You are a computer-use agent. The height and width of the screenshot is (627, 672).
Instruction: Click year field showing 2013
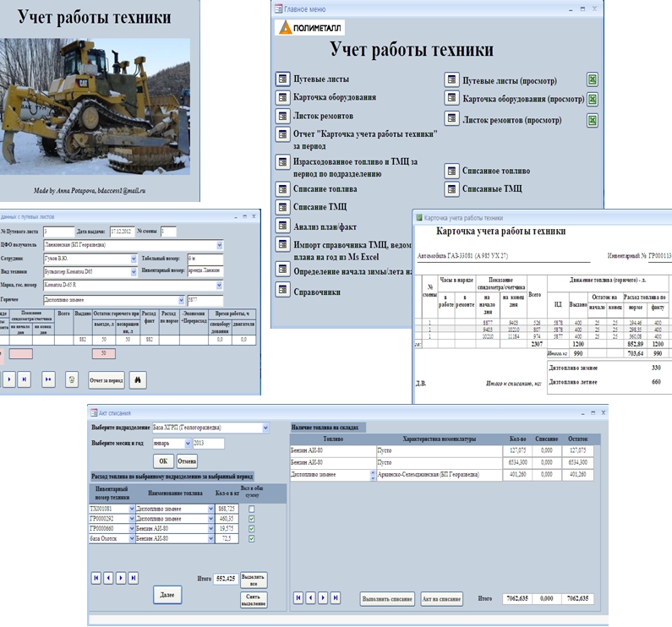[208, 444]
